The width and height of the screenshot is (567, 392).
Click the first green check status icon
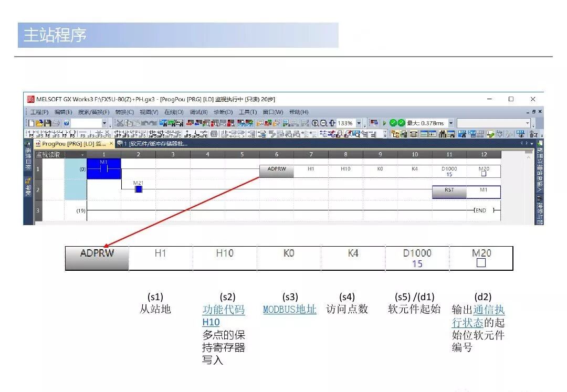coord(393,123)
